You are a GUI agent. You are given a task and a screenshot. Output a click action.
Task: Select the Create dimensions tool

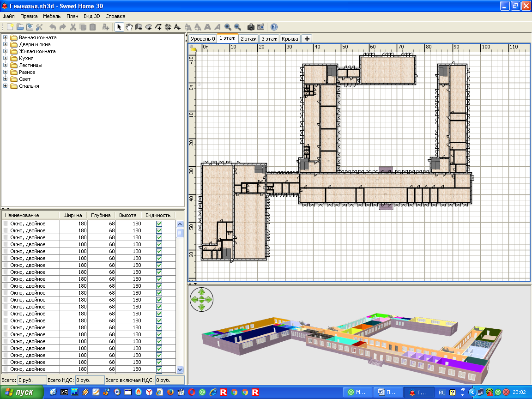coord(168,27)
